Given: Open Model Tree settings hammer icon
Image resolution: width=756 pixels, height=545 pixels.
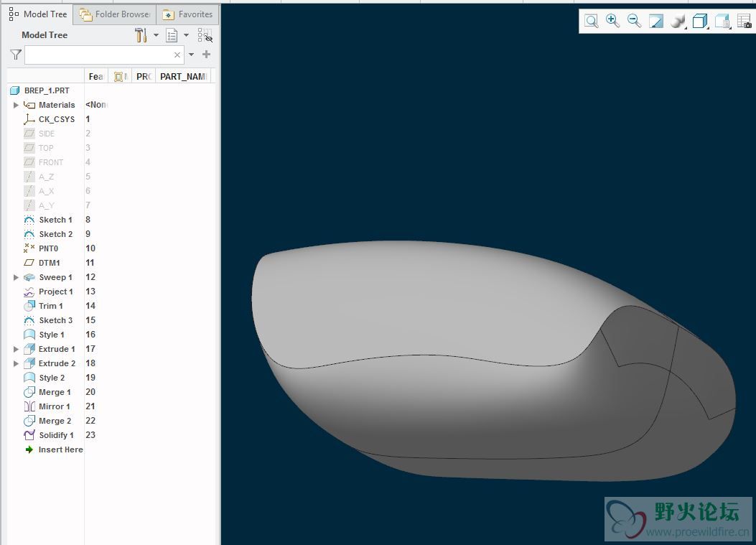Looking at the screenshot, I should 141,35.
